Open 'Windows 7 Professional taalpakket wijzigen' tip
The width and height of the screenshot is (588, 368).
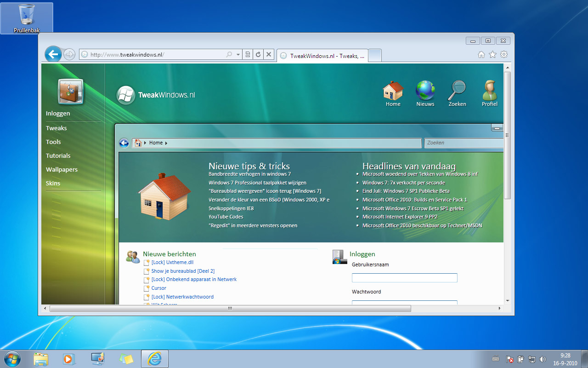(x=257, y=183)
